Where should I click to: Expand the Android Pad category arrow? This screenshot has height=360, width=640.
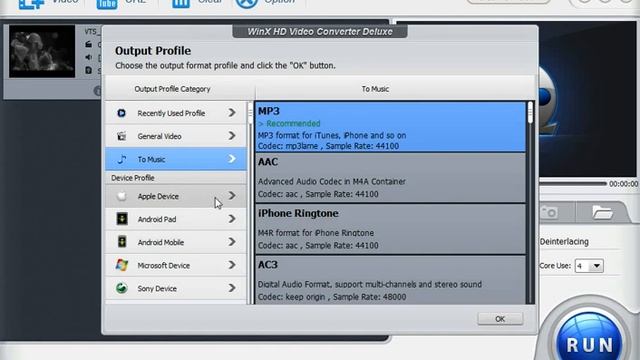coord(232,219)
